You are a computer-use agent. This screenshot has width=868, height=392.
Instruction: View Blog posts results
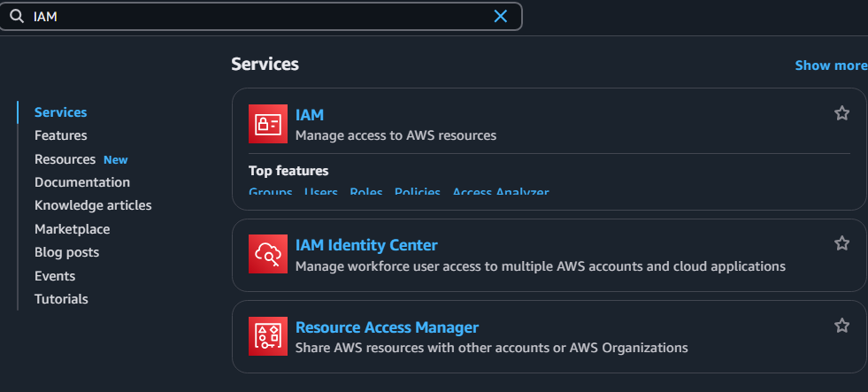click(66, 252)
